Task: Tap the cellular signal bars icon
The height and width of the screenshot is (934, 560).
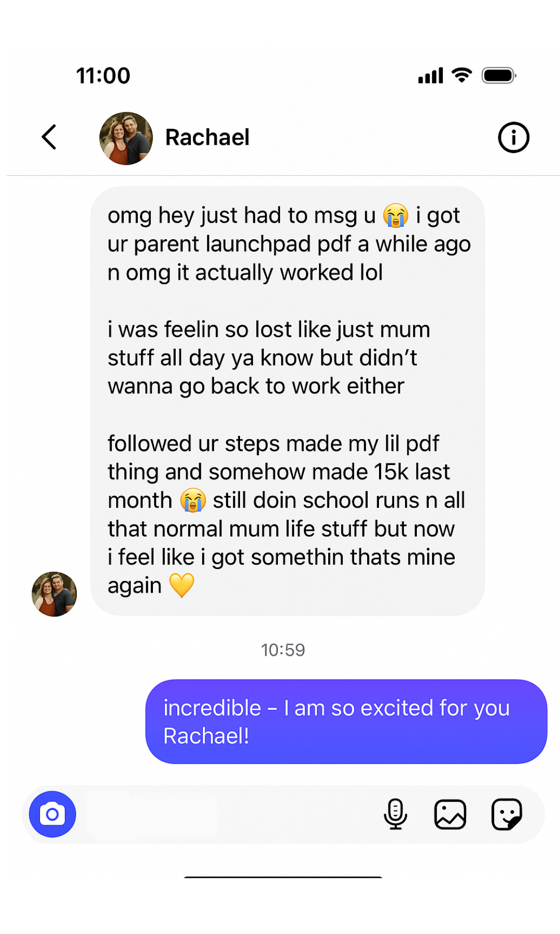Action: point(431,76)
